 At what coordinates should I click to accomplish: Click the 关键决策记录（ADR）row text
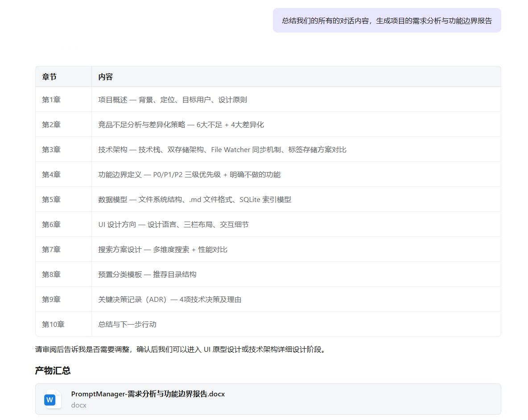[170, 299]
